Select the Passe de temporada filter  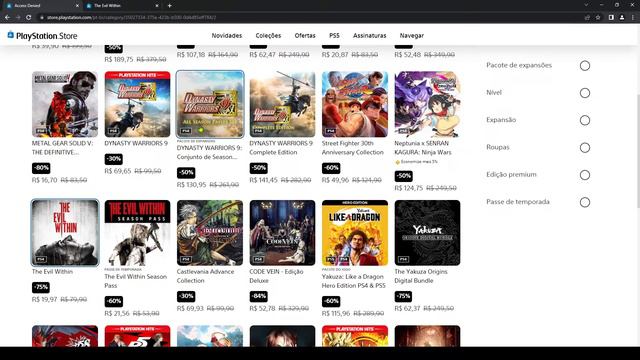[x=584, y=202]
